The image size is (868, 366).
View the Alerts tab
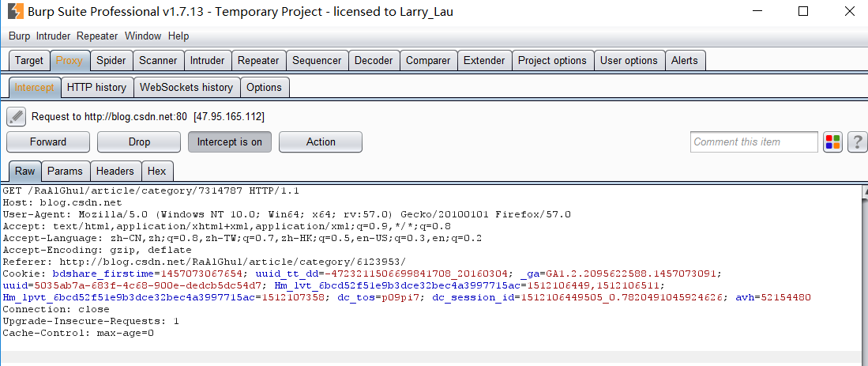685,60
